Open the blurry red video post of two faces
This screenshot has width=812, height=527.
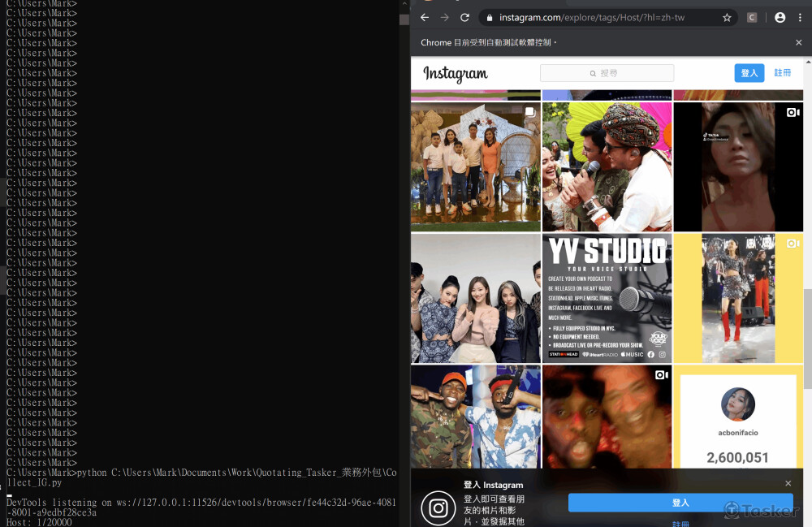click(607, 417)
